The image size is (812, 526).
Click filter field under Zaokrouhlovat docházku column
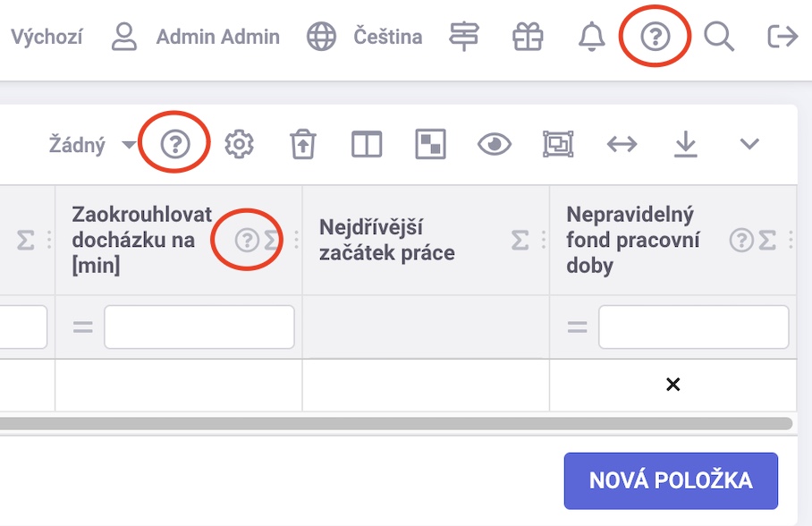pos(199,327)
